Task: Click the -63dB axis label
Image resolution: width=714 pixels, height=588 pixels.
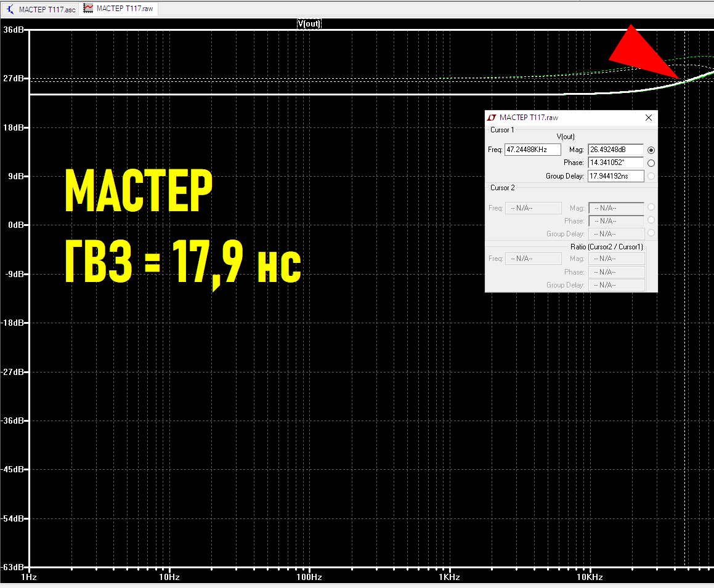Action: coord(12,567)
